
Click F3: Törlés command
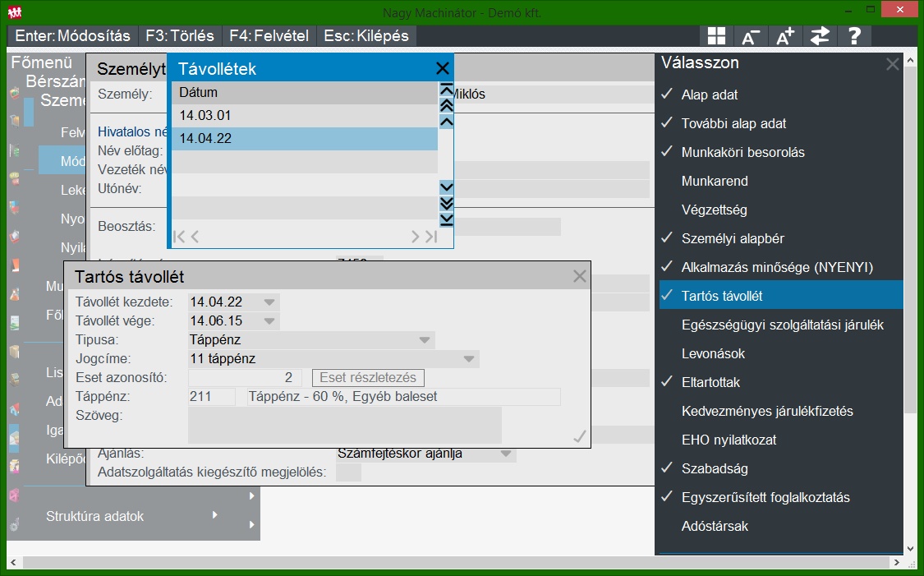(180, 36)
